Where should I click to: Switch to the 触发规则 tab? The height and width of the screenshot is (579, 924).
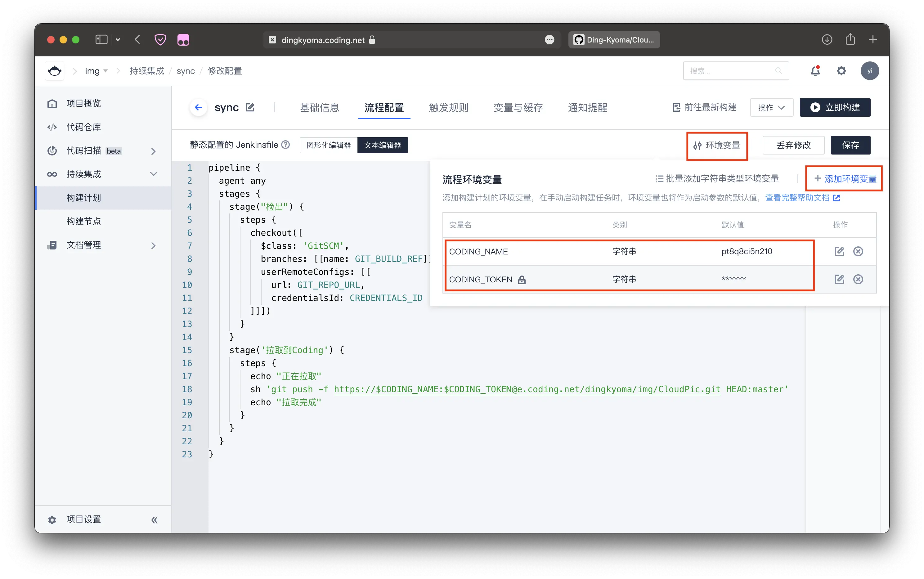click(448, 108)
